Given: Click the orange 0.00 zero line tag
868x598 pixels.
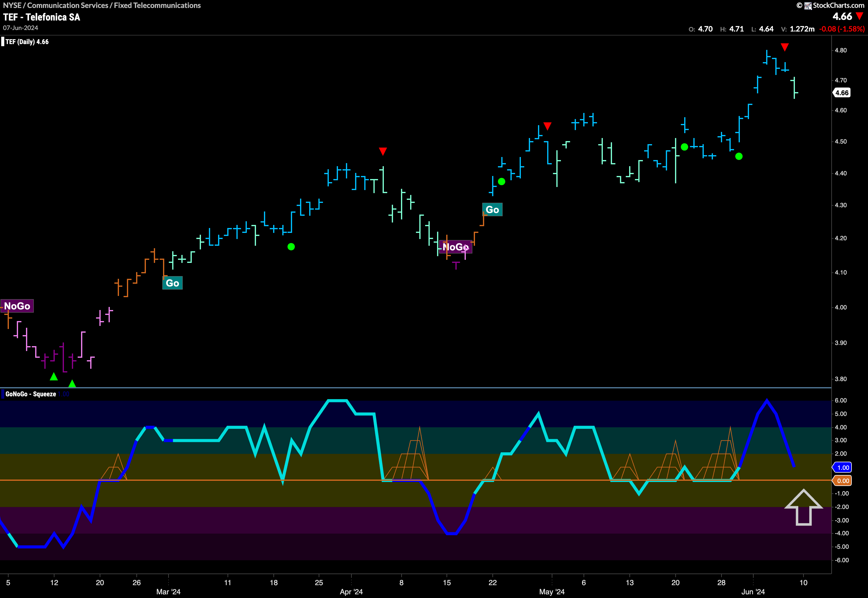Looking at the screenshot, I should tap(842, 481).
